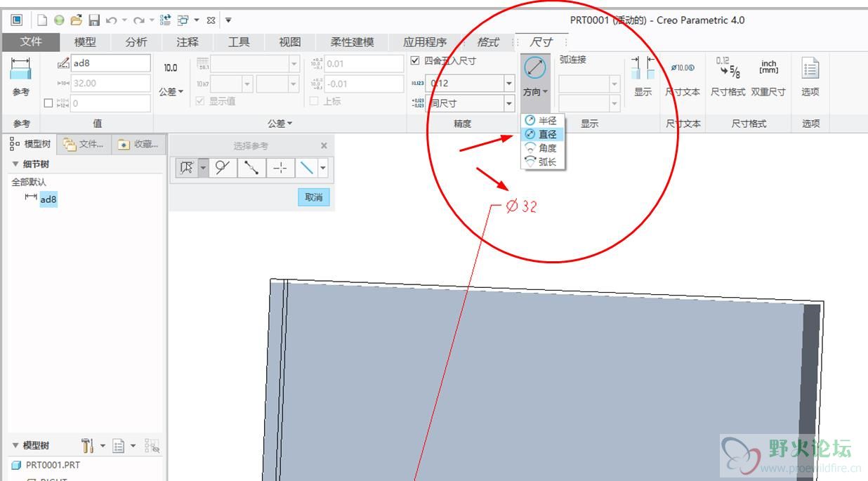Expand the switch windows dropdown arrow
This screenshot has width=868, height=481.
pyautogui.click(x=197, y=20)
